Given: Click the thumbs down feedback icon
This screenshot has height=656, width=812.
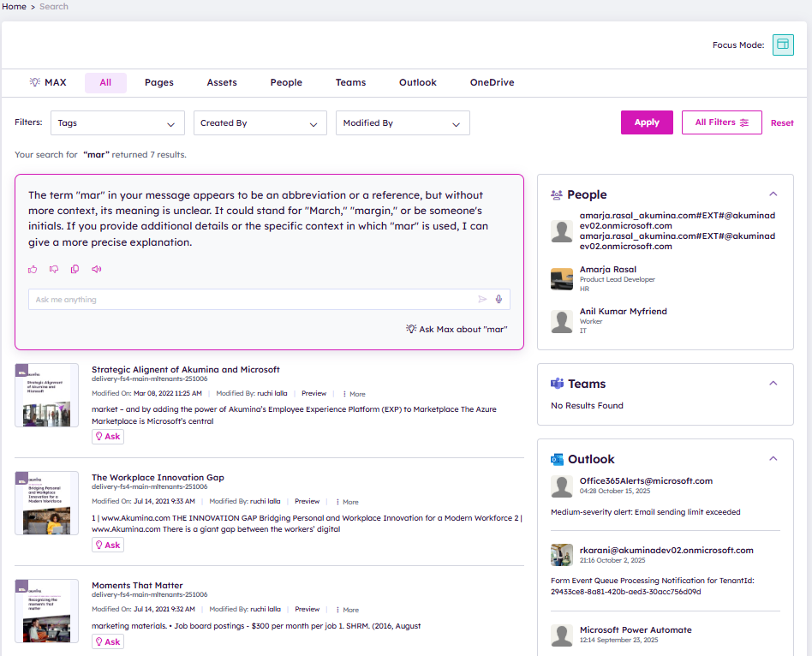Looking at the screenshot, I should coord(54,269).
